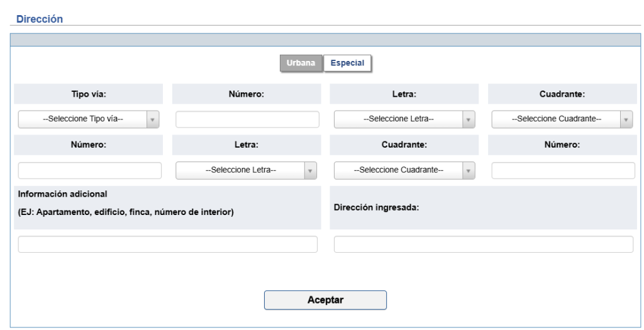Click the Dirección section heading

tap(40, 19)
